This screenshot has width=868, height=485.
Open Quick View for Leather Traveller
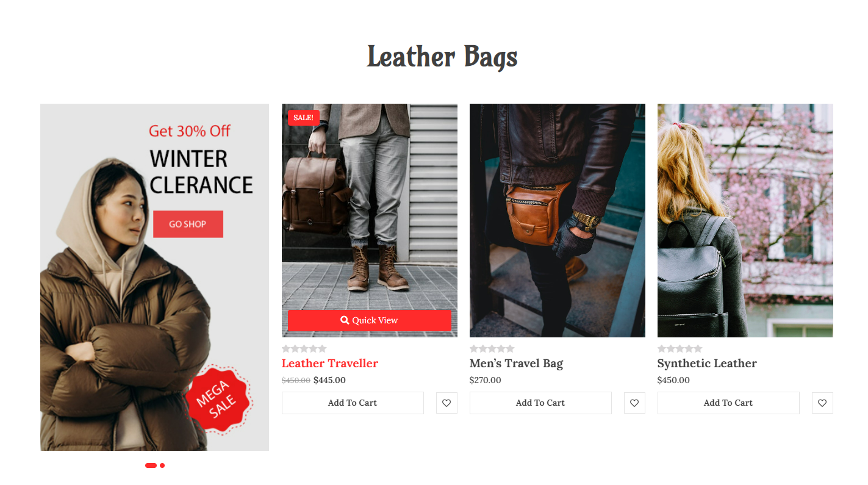pyautogui.click(x=370, y=320)
